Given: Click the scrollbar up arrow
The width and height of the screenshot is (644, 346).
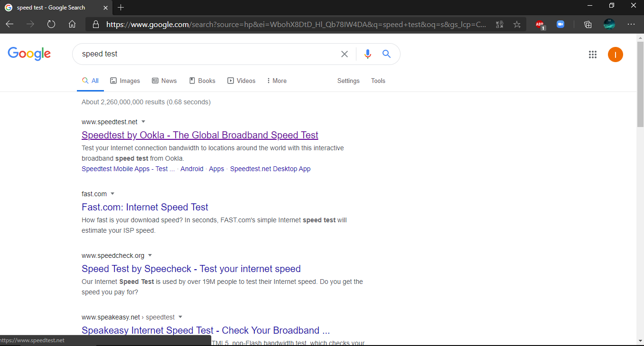Looking at the screenshot, I should pyautogui.click(x=640, y=37).
